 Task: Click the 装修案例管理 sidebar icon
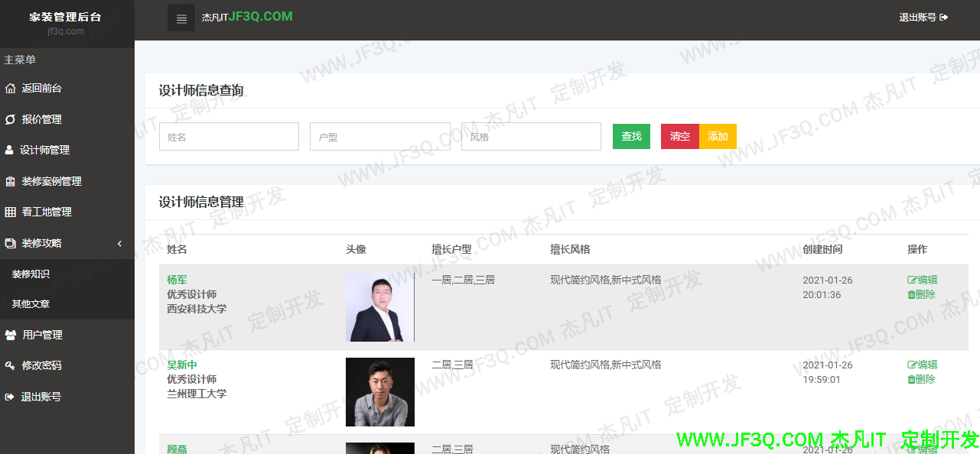[10, 182]
